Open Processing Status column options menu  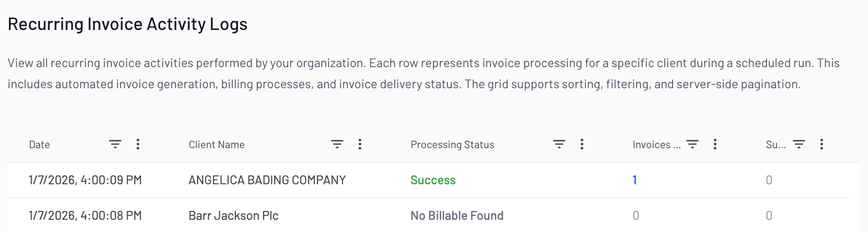coord(582,144)
